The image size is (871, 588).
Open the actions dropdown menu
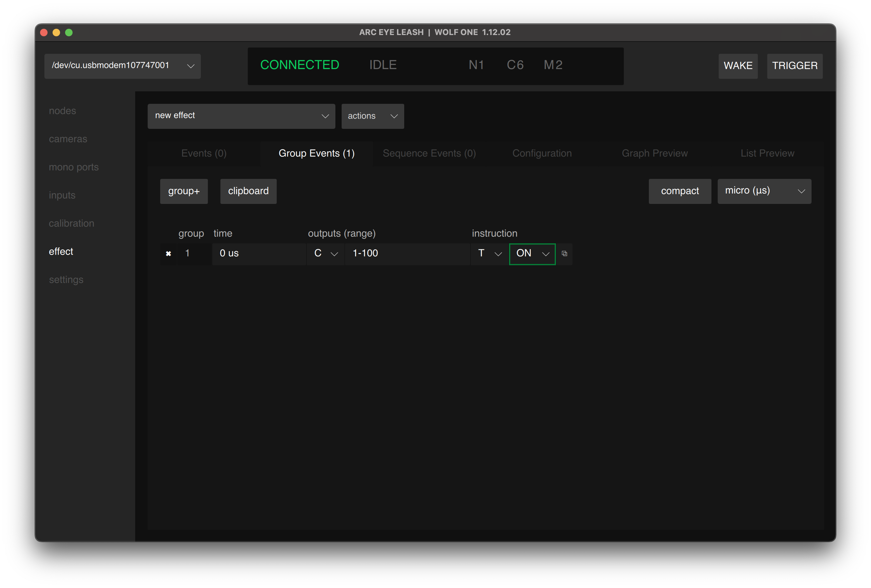coord(372,116)
